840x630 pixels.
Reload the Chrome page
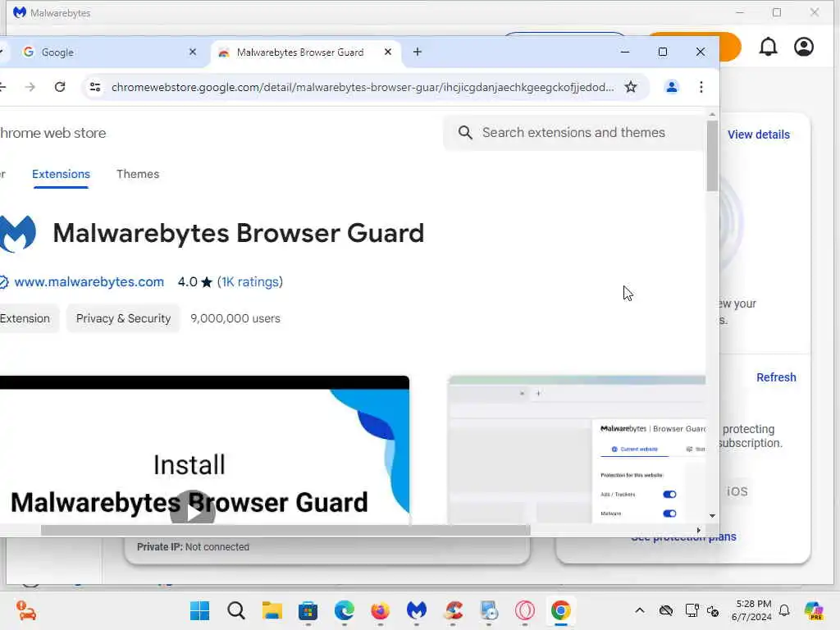pos(60,87)
